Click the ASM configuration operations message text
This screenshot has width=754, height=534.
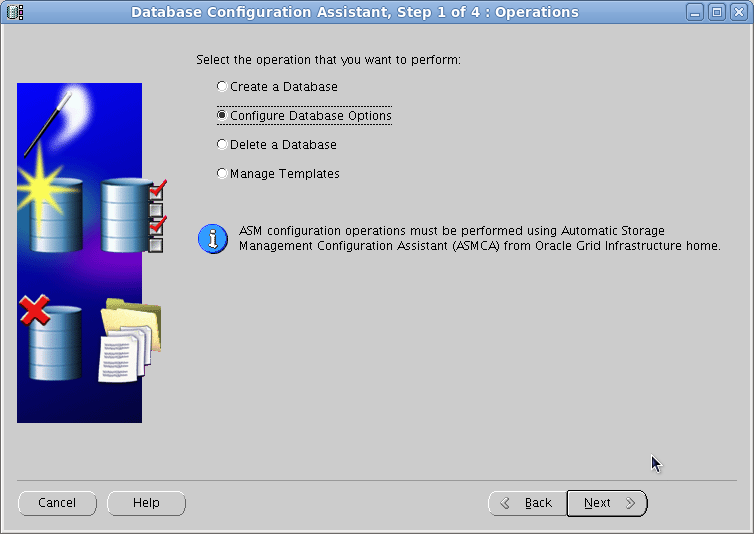point(479,238)
